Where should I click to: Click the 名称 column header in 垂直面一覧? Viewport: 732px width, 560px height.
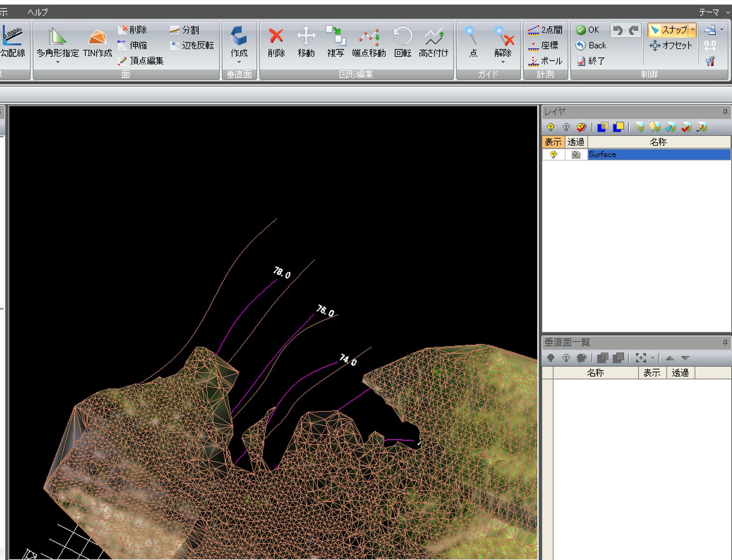click(x=595, y=373)
